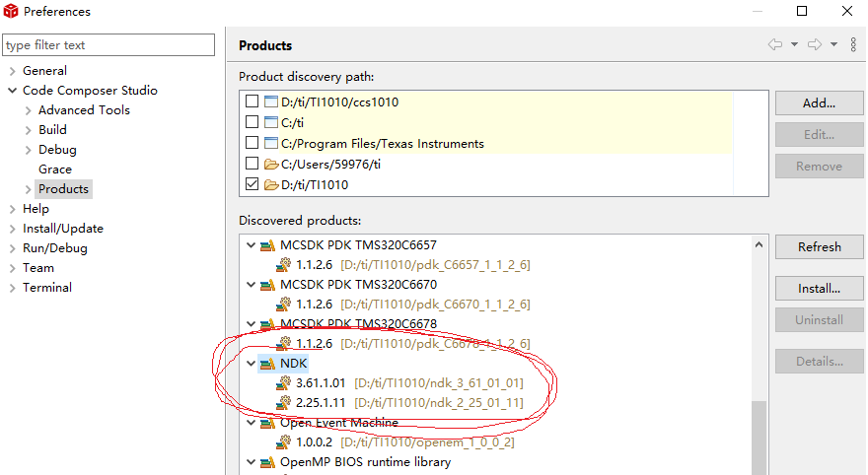Expand the Install/Update node
Image resolution: width=868 pixels, height=475 pixels.
coord(12,229)
